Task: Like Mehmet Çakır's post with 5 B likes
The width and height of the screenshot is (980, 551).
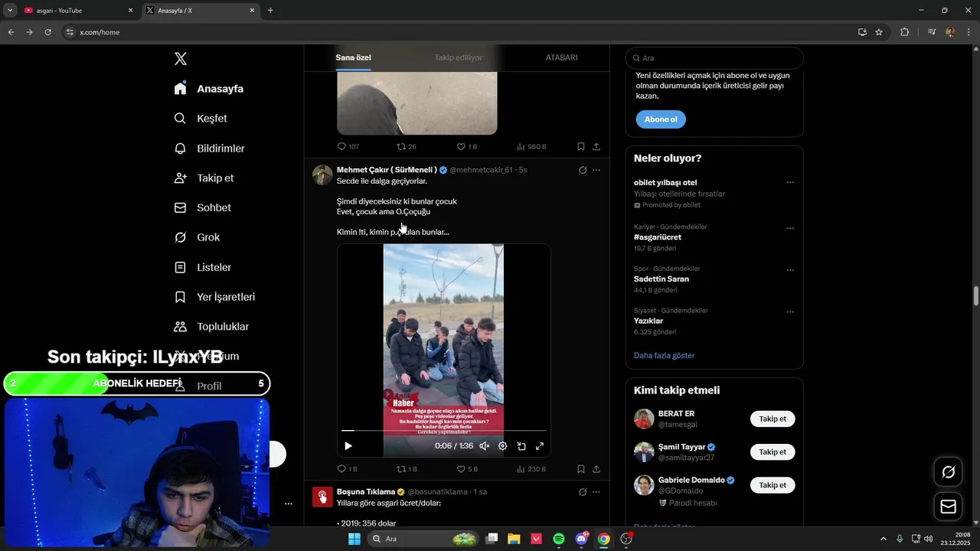Action: tap(467, 469)
